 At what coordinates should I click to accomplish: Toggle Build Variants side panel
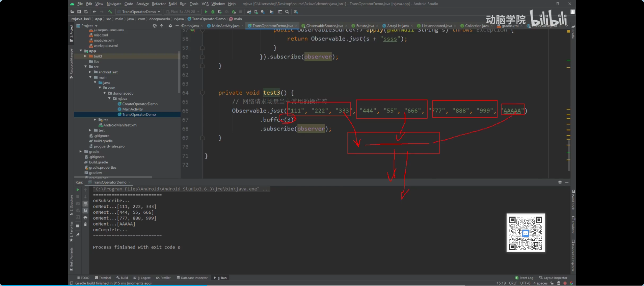pyautogui.click(x=71, y=259)
